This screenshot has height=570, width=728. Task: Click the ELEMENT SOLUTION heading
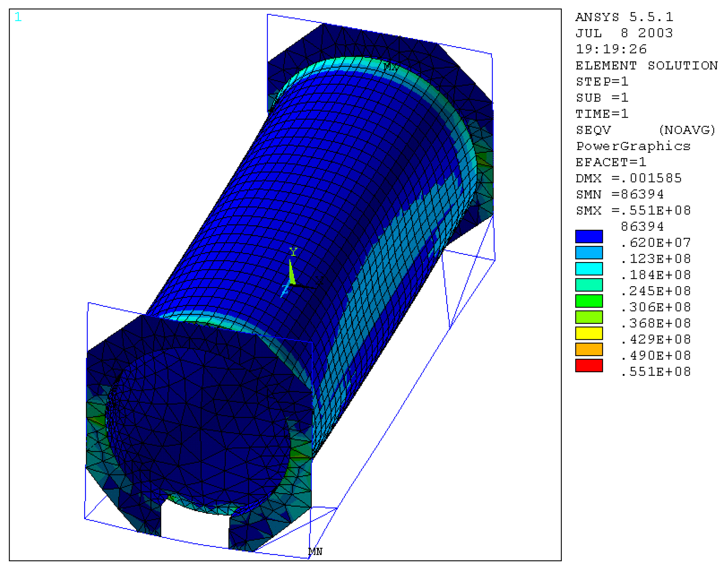(646, 66)
